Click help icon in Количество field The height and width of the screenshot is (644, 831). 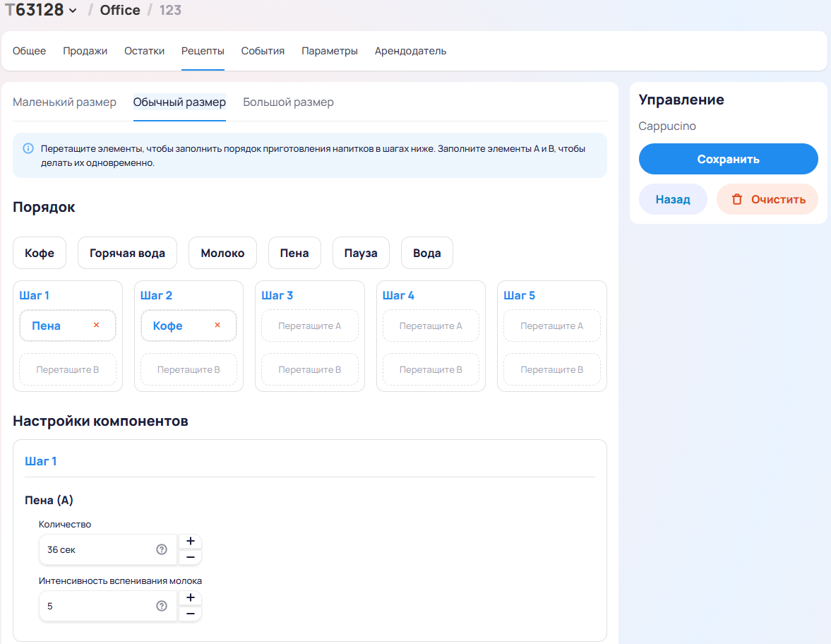click(162, 549)
